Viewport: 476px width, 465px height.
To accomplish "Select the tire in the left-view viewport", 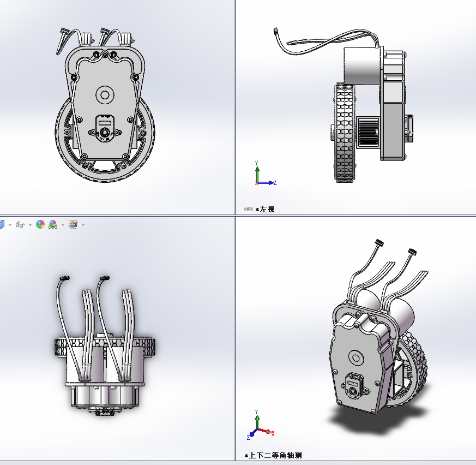I will 345,133.
